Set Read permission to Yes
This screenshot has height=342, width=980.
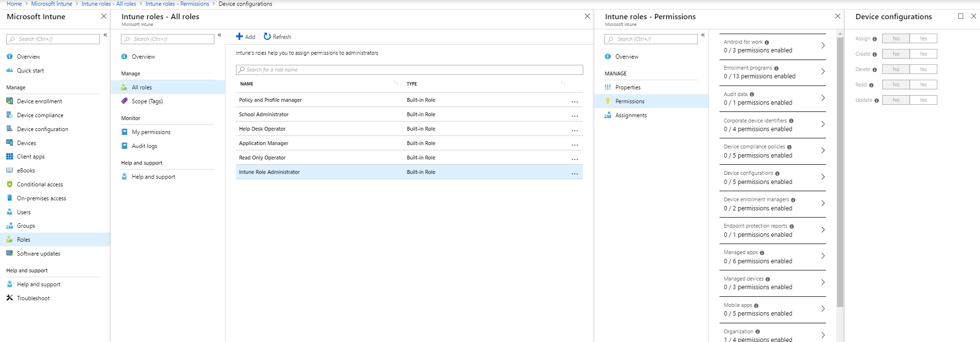pyautogui.click(x=923, y=85)
